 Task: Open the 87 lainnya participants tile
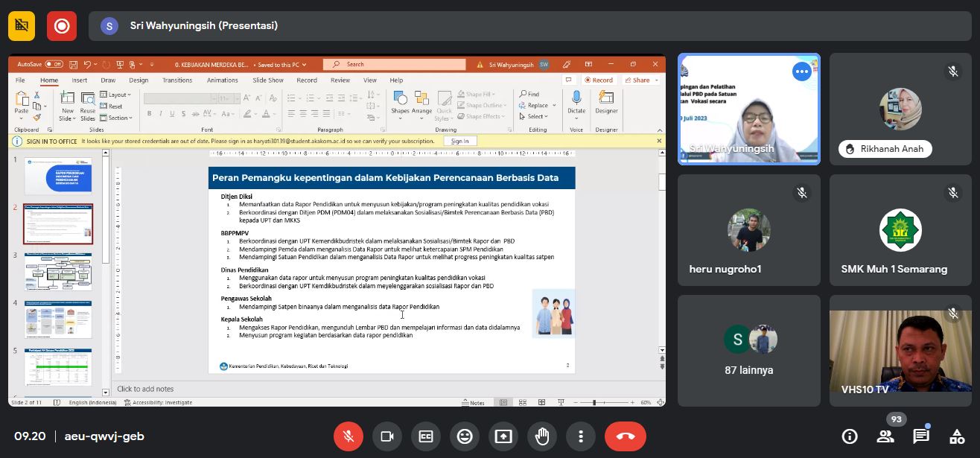(x=748, y=351)
